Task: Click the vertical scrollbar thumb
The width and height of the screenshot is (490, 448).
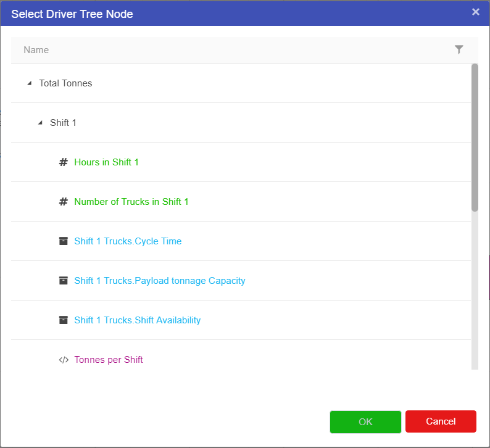Action: click(475, 137)
